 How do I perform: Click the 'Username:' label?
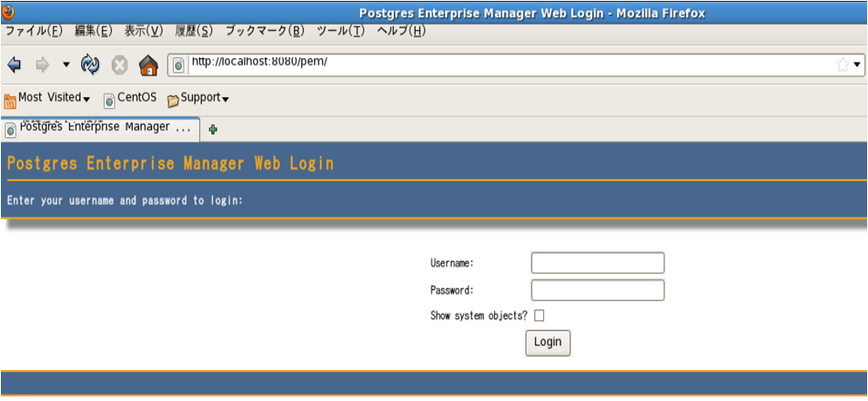click(x=452, y=264)
